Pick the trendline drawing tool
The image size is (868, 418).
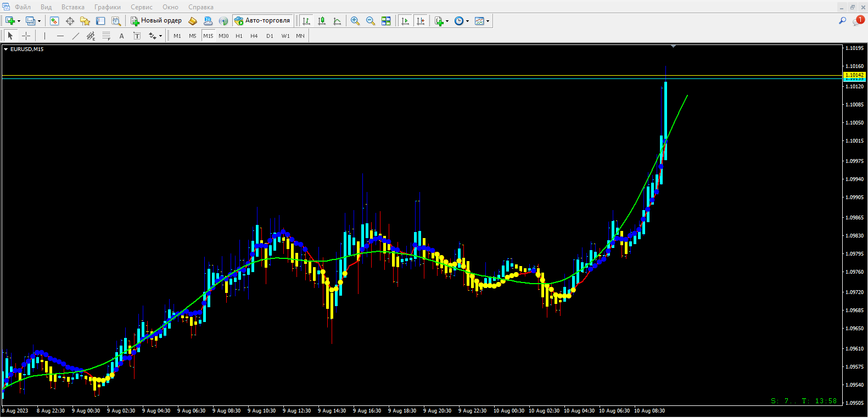(76, 36)
